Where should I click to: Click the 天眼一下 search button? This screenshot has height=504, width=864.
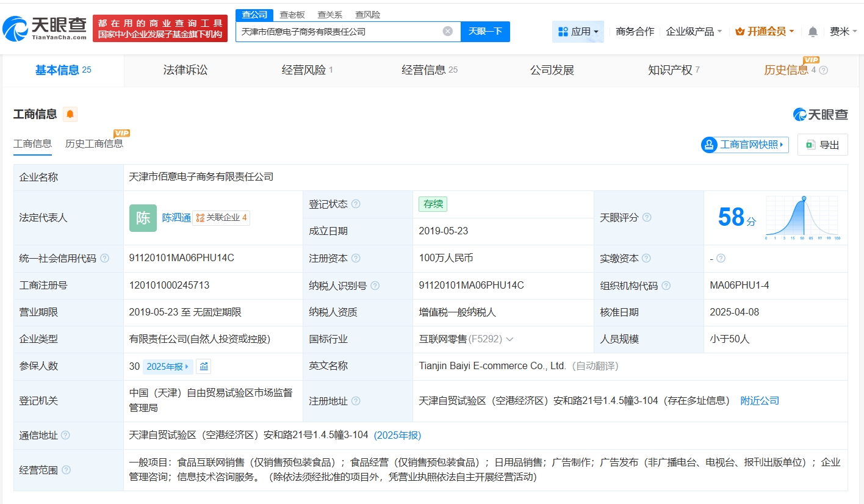point(485,32)
